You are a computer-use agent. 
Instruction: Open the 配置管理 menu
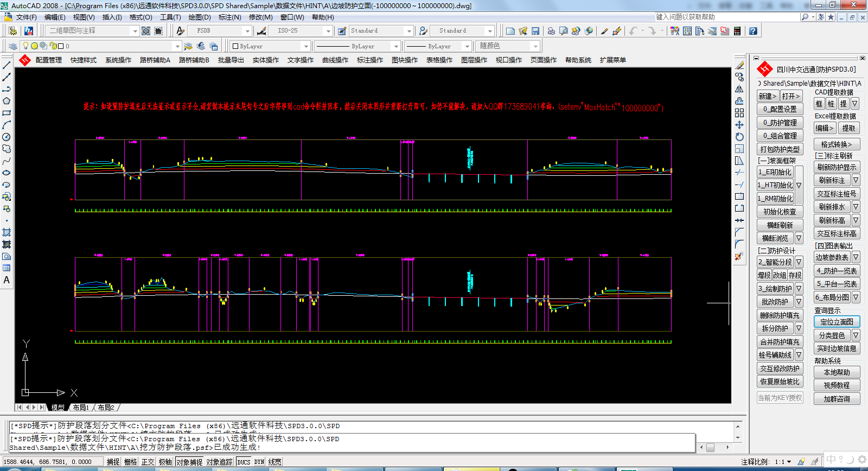click(49, 60)
